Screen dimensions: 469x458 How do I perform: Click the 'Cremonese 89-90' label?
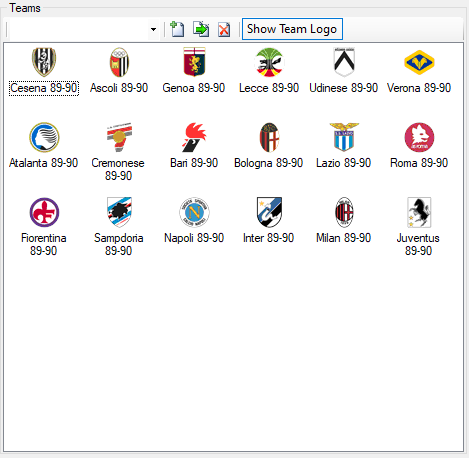[x=118, y=169]
